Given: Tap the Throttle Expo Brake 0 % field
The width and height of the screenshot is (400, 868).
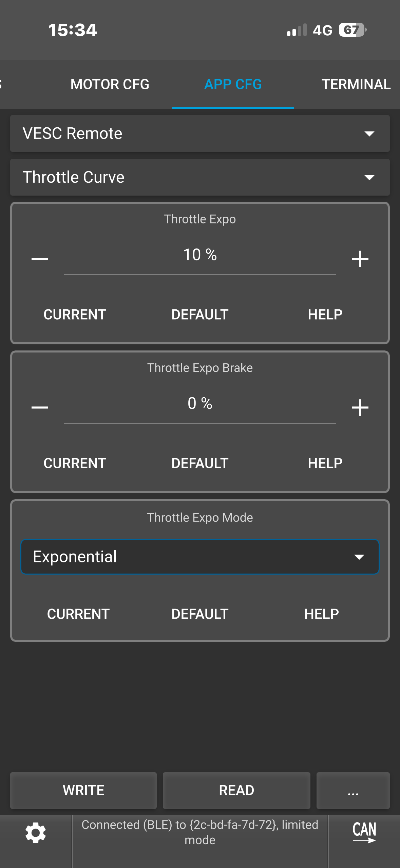Looking at the screenshot, I should pyautogui.click(x=200, y=404).
